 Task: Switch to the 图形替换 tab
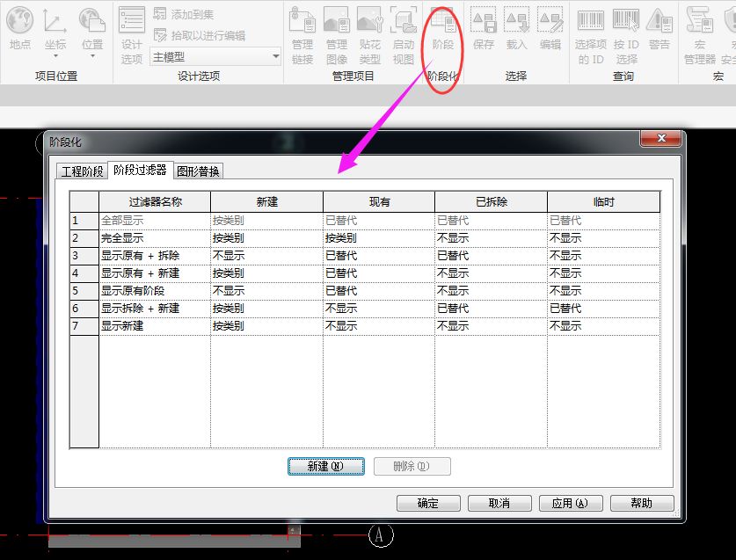click(198, 171)
